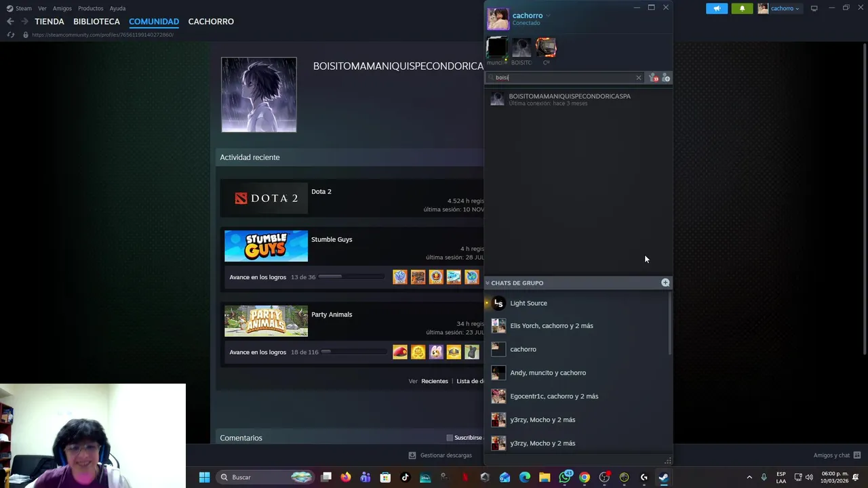Click the Steam taskbar icon
This screenshot has height=488, width=868.
click(663, 477)
